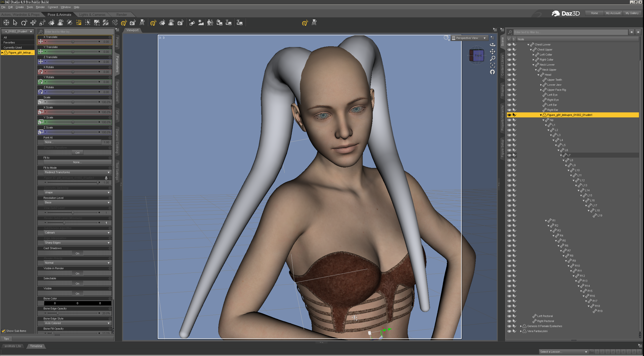This screenshot has height=356, width=644.
Task: Switch to Lights & Cameras tab
Action: point(92,15)
